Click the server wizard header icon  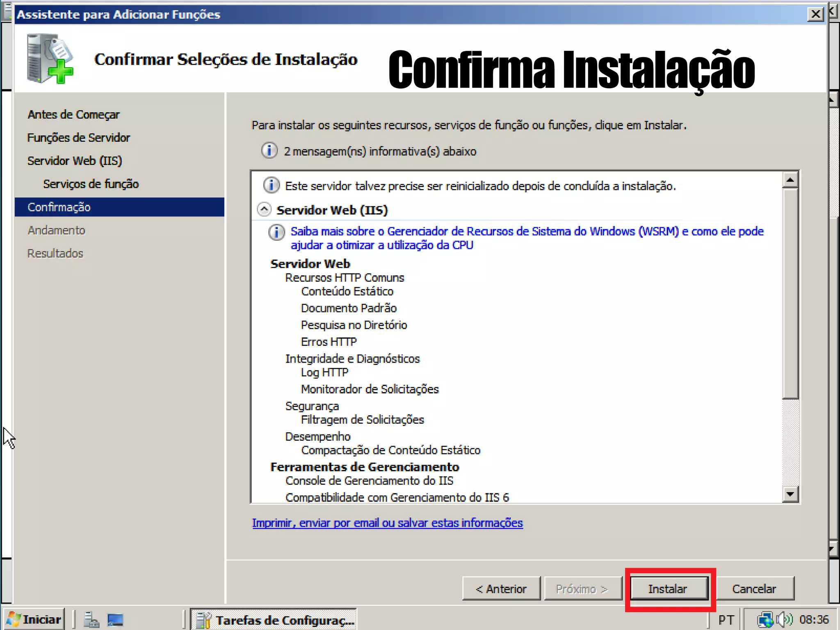pyautogui.click(x=50, y=59)
